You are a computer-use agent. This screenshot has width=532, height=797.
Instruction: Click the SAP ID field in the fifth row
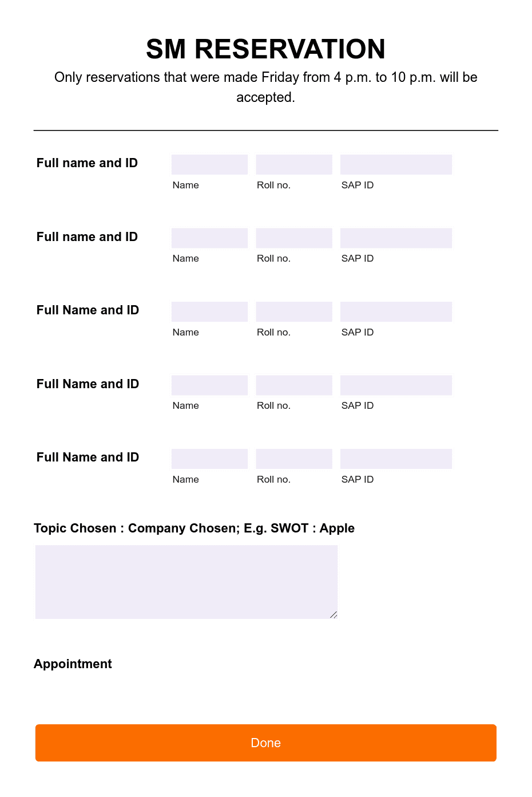396,459
